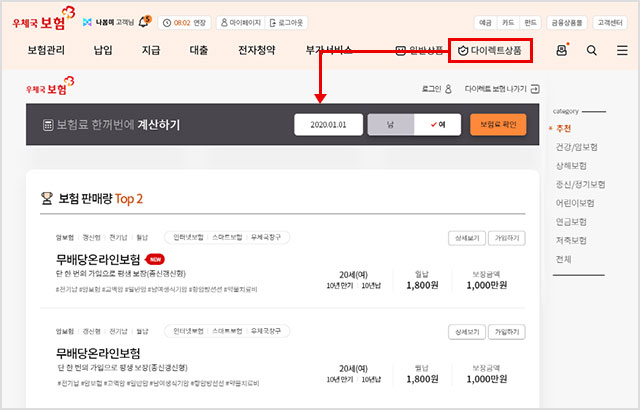Select the 저축보험 category

click(x=571, y=240)
